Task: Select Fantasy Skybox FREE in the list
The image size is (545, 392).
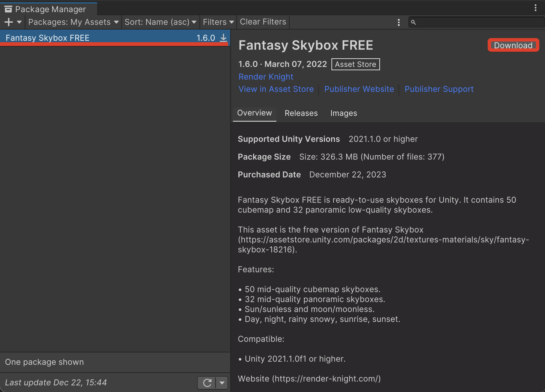Action: 115,38
